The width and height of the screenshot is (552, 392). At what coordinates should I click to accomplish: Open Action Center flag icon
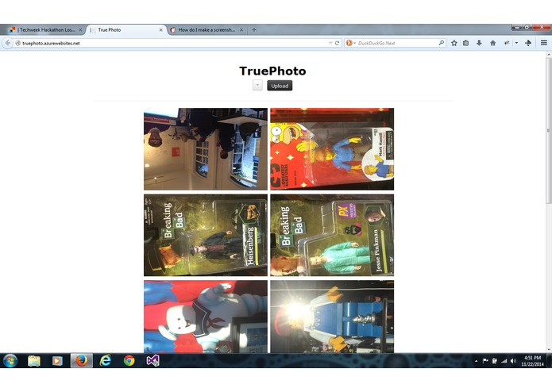(485, 361)
